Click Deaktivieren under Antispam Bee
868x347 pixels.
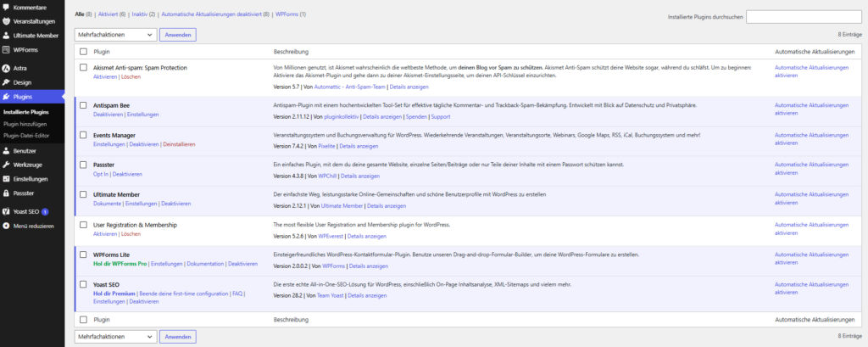(108, 115)
